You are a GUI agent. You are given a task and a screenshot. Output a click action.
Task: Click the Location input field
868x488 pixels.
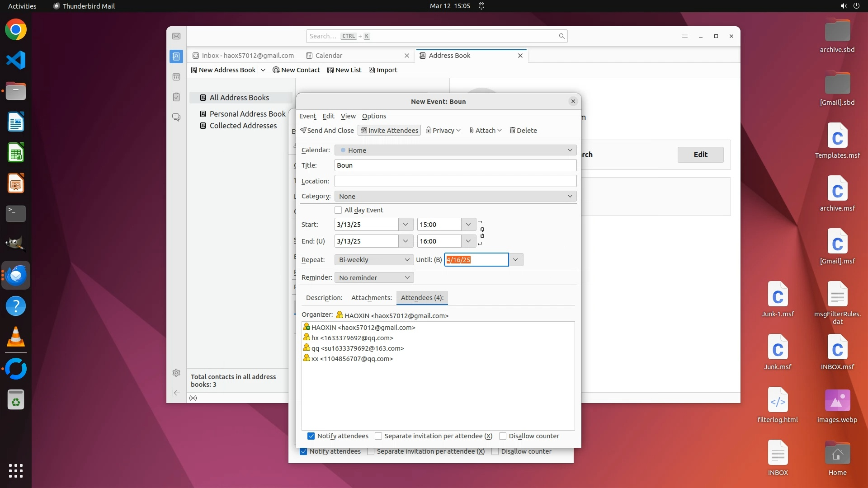tap(455, 181)
